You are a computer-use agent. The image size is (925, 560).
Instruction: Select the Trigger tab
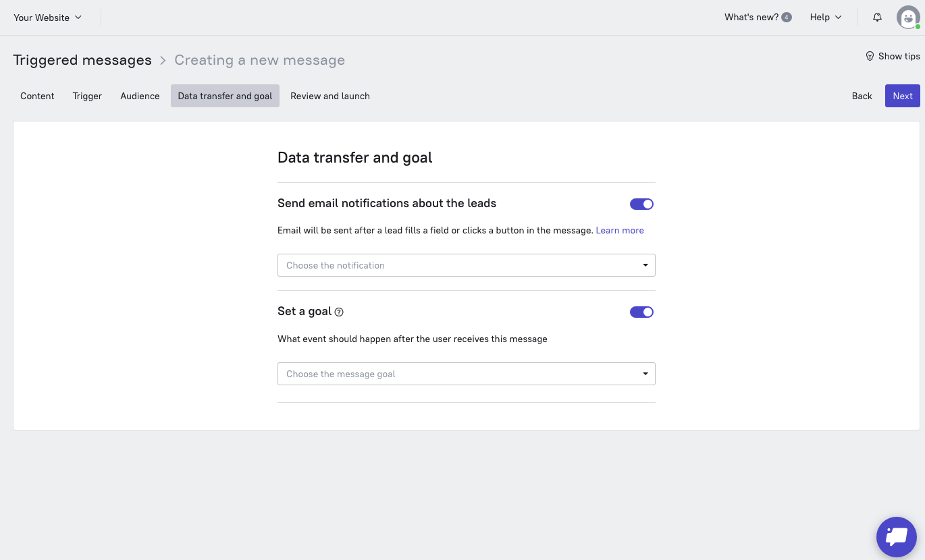tap(87, 96)
